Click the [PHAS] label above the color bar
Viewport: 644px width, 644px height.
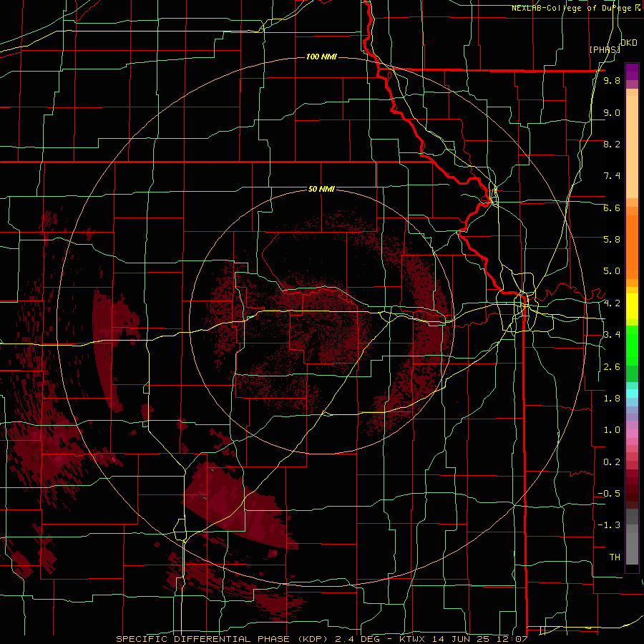[x=605, y=49]
